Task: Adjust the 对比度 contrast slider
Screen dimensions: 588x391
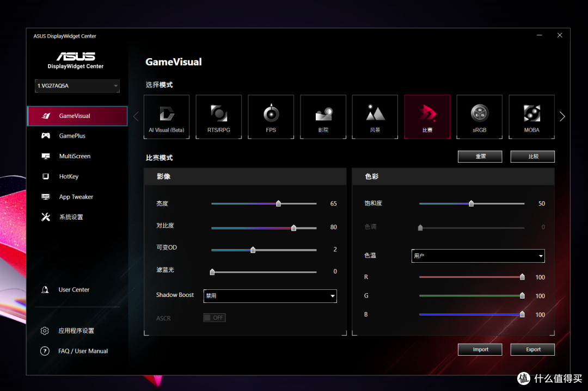Action: click(264, 228)
